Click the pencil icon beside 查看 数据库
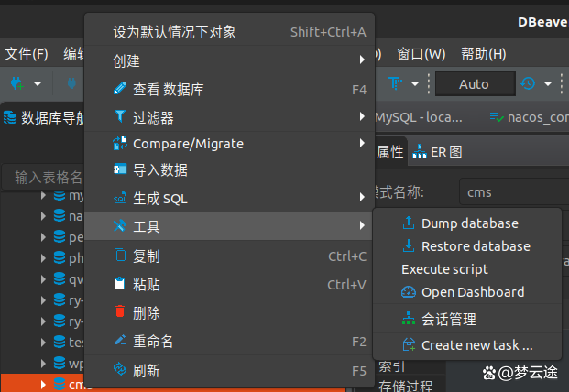 click(x=120, y=89)
